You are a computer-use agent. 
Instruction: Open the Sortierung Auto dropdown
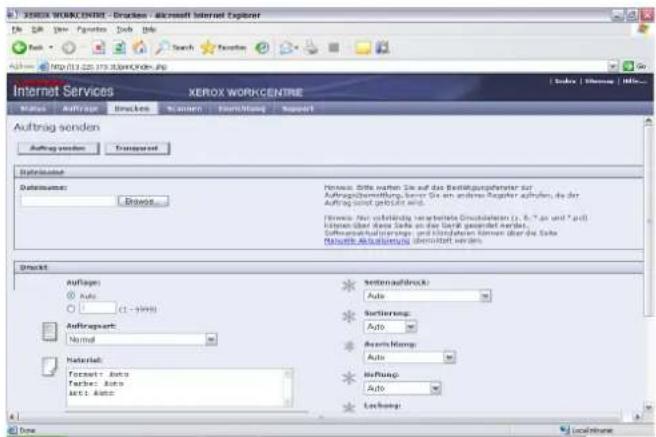(x=390, y=327)
